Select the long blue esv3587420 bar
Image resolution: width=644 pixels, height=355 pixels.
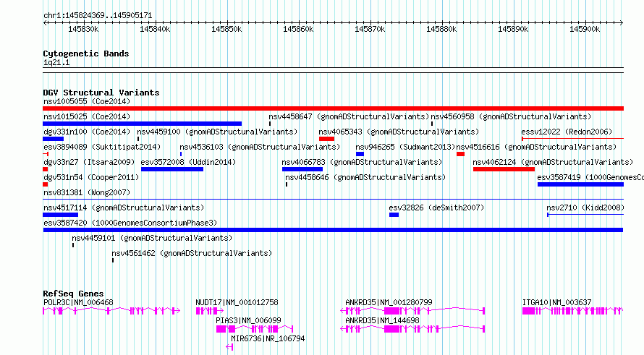[x=333, y=230]
